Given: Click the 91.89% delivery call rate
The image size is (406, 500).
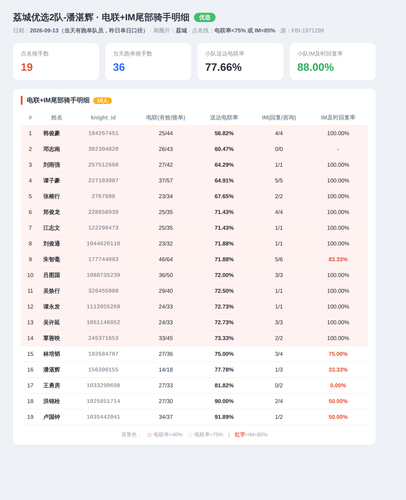Looking at the screenshot, I should [224, 417].
